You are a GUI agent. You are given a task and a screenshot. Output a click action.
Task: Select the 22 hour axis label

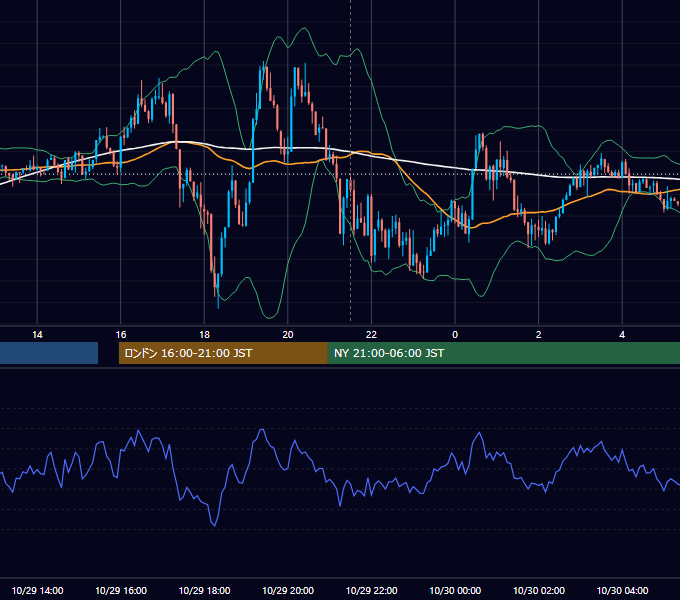[371, 335]
